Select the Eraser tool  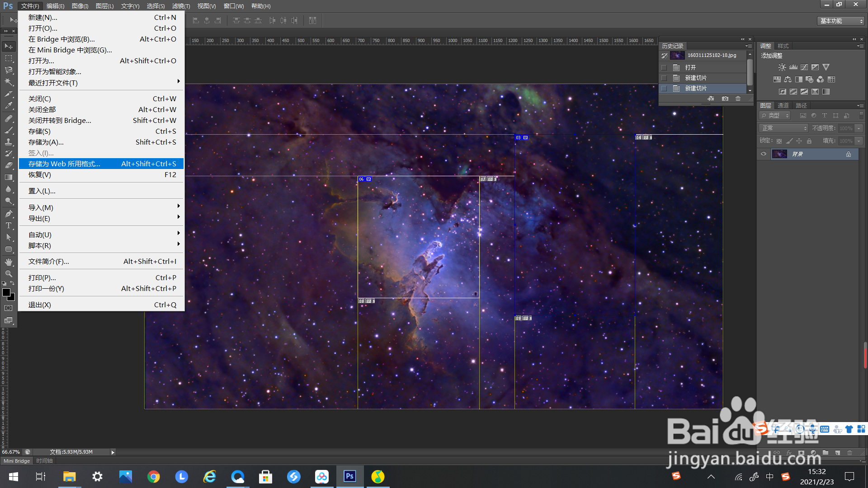click(x=8, y=165)
